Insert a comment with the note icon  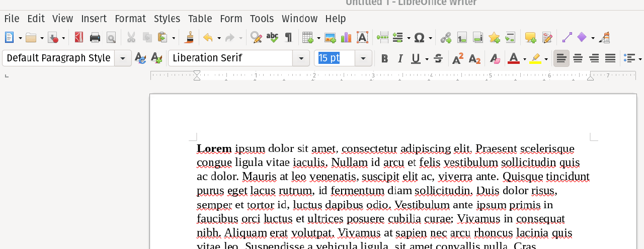coord(530,38)
